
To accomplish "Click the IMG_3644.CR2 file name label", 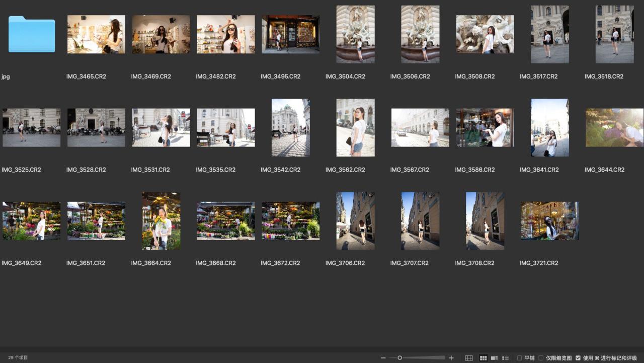I will (604, 170).
